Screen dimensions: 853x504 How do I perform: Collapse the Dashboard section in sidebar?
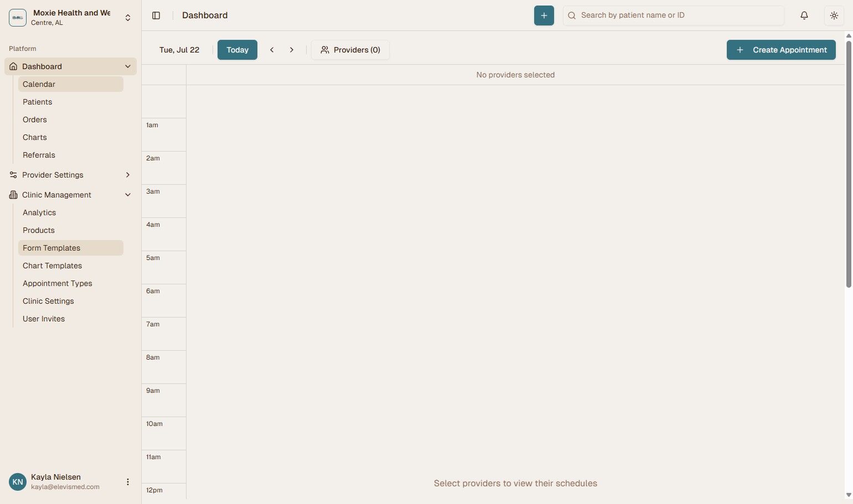[128, 66]
